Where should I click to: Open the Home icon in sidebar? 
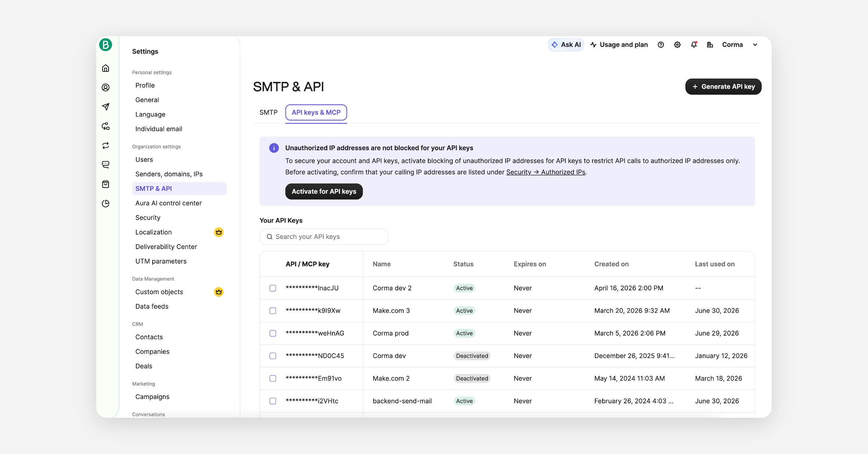106,68
